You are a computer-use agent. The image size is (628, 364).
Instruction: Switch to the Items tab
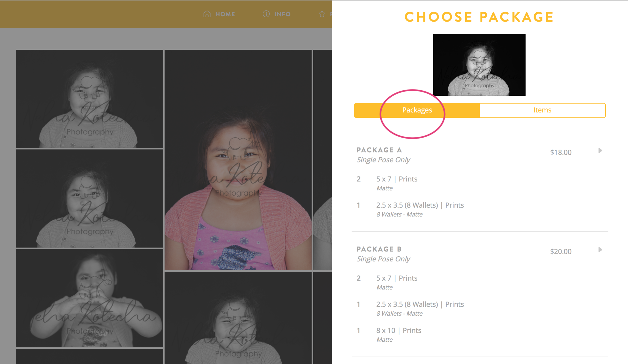click(x=542, y=110)
